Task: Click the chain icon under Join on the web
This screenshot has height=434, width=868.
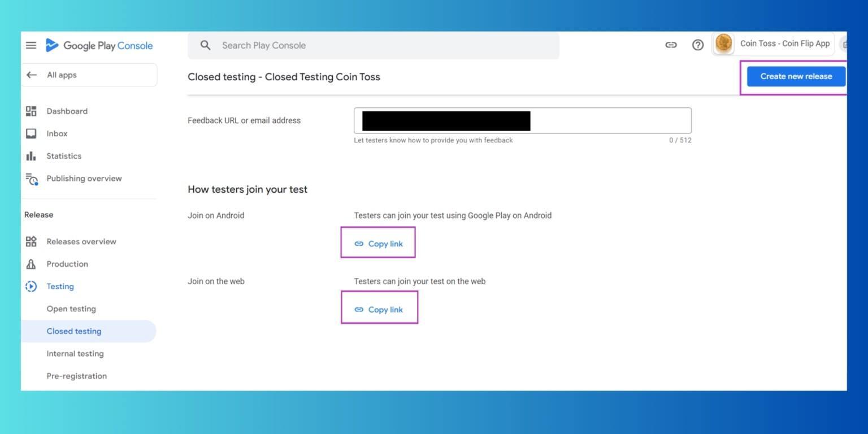Action: [359, 310]
